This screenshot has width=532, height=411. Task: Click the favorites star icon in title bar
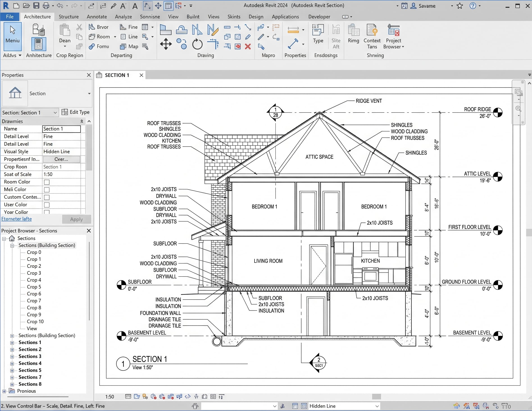click(459, 6)
